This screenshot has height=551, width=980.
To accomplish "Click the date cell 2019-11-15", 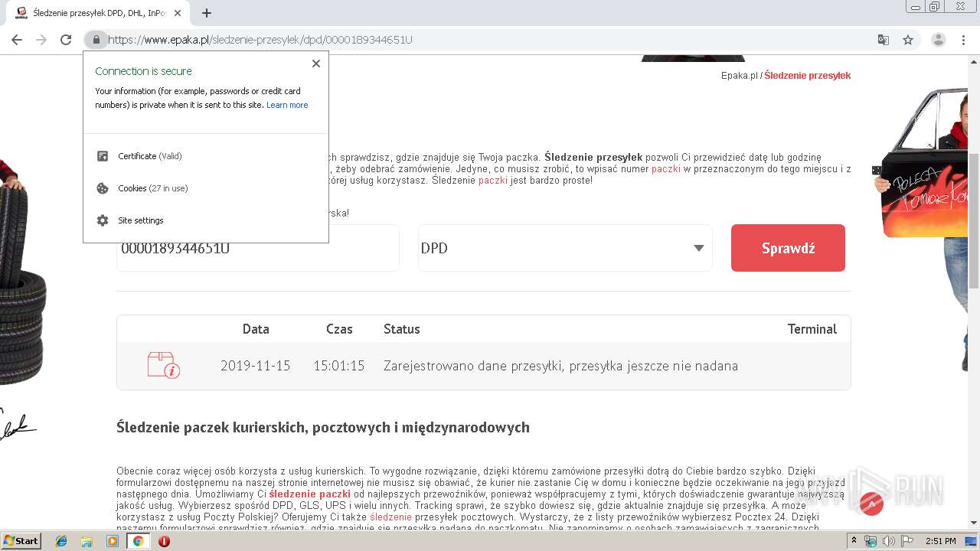I will point(256,366).
